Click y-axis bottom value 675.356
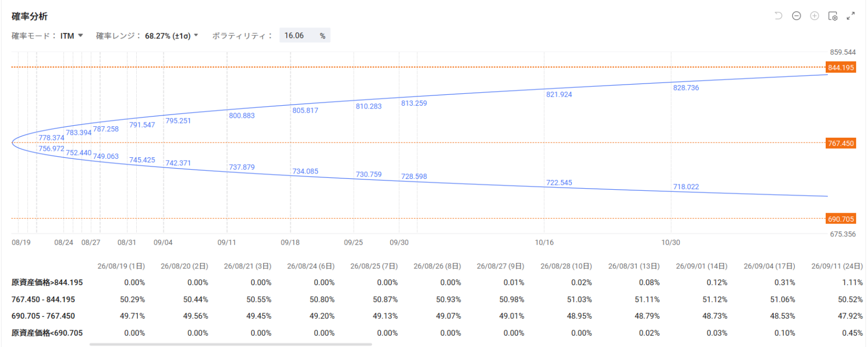Screen dimensions: 868x347 point(843,234)
